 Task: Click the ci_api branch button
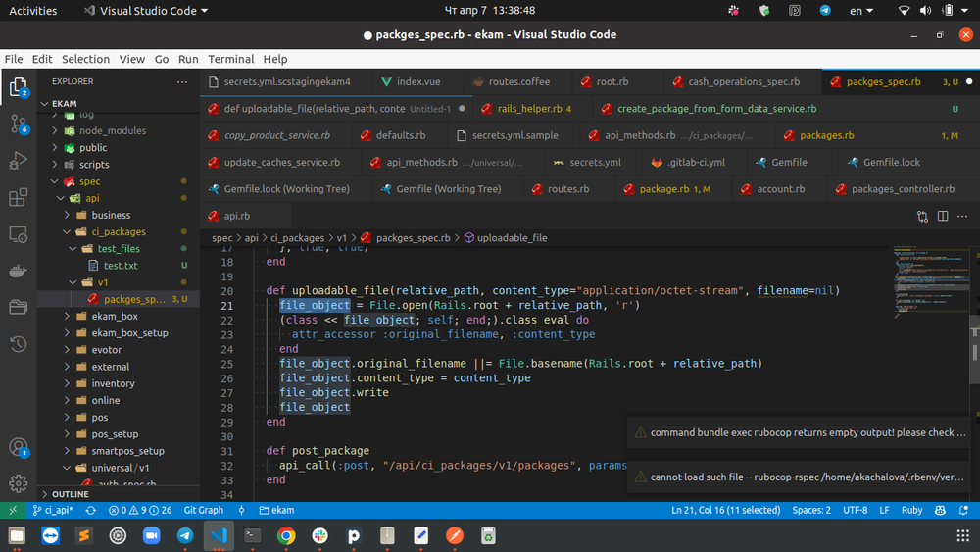(53, 510)
